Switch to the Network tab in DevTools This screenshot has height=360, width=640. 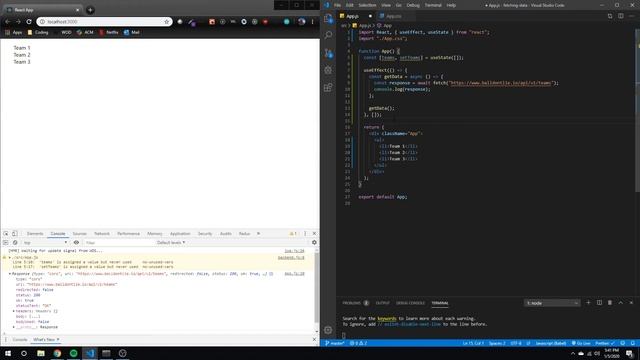(x=102, y=233)
